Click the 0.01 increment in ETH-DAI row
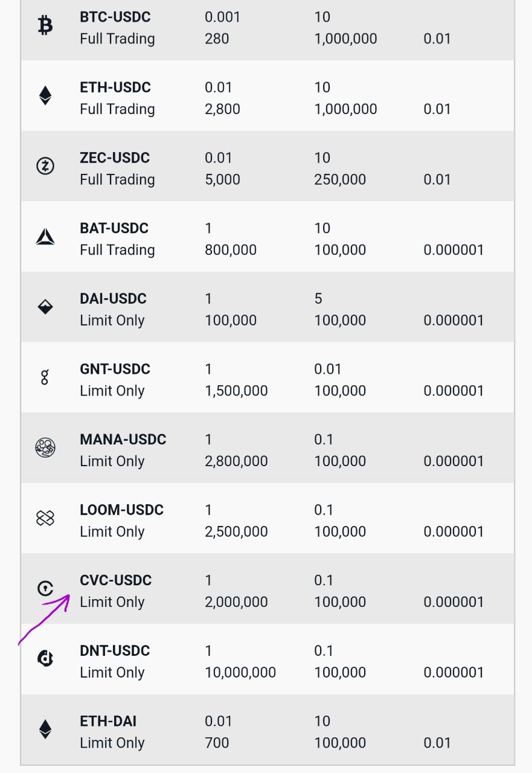 tap(437, 743)
